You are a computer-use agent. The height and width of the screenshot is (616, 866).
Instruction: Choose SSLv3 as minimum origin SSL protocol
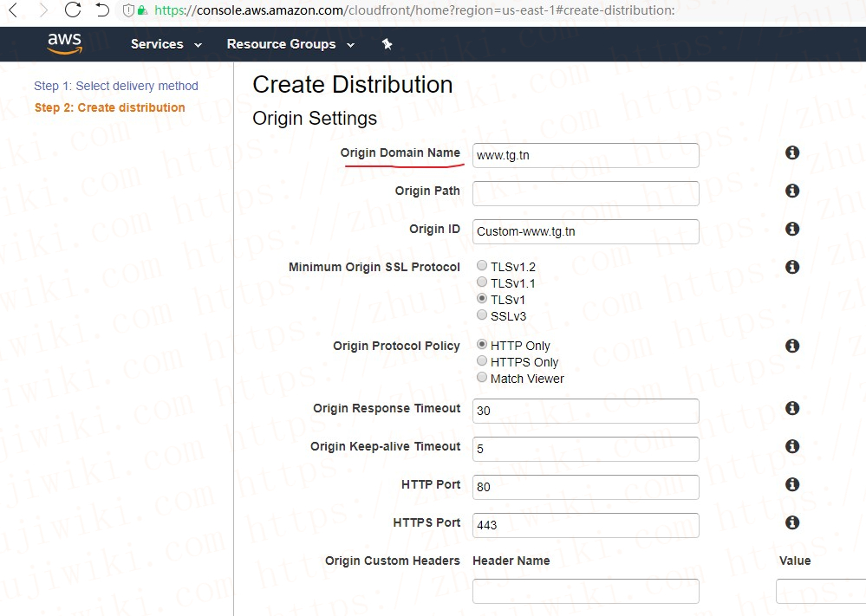pyautogui.click(x=482, y=315)
